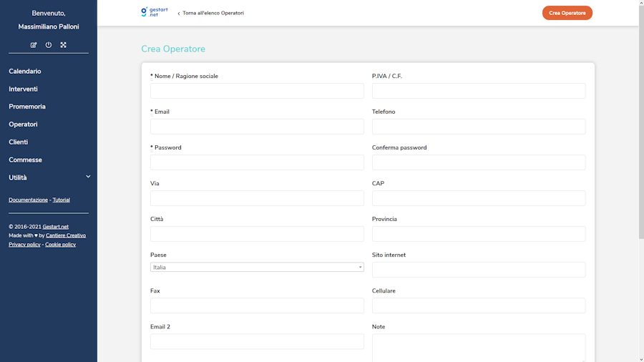Open Calendario from the sidebar
This screenshot has height=362, width=644.
25,72
